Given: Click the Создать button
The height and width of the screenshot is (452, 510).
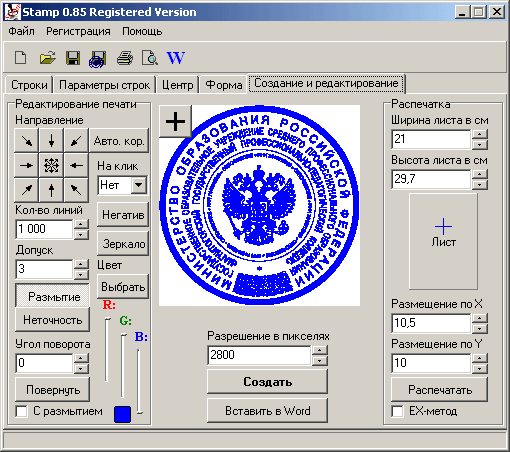Looking at the screenshot, I should point(267,381).
